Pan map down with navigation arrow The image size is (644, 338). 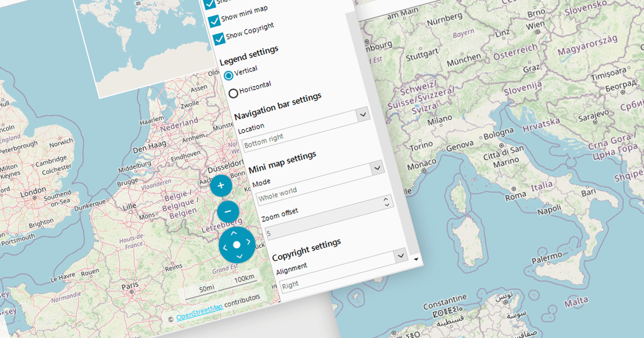(x=239, y=255)
